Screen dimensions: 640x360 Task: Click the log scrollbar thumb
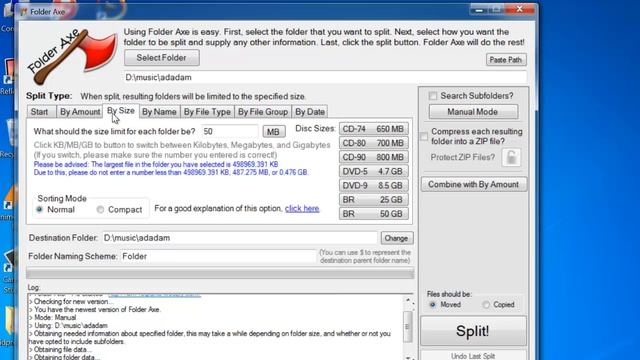407,327
